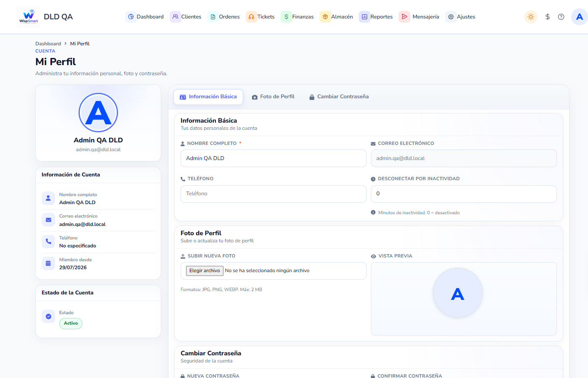Click large profile avatar in sidebar card
Image resolution: width=588 pixels, height=378 pixels.
click(x=98, y=113)
